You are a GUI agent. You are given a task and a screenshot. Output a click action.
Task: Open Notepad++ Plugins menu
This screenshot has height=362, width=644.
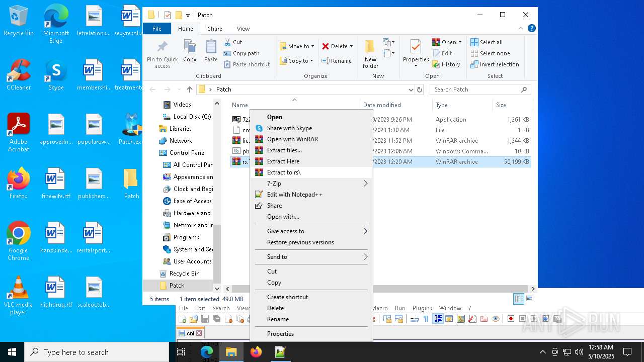pyautogui.click(x=422, y=308)
